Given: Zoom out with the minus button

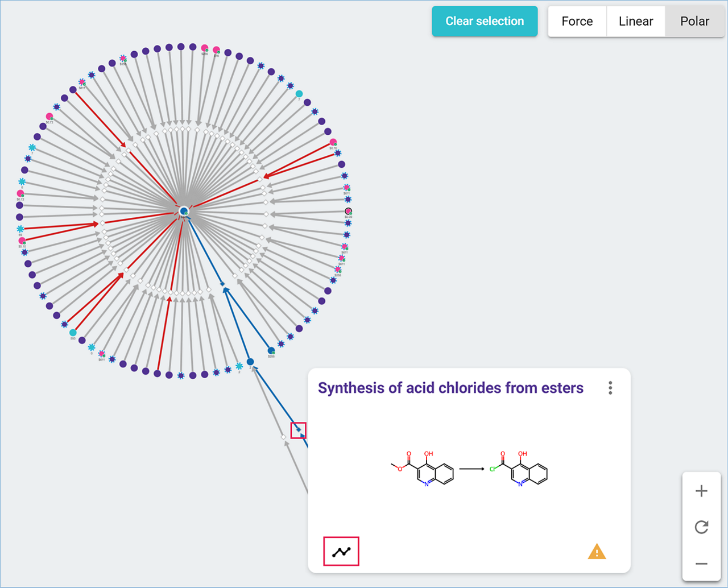Looking at the screenshot, I should tap(701, 564).
